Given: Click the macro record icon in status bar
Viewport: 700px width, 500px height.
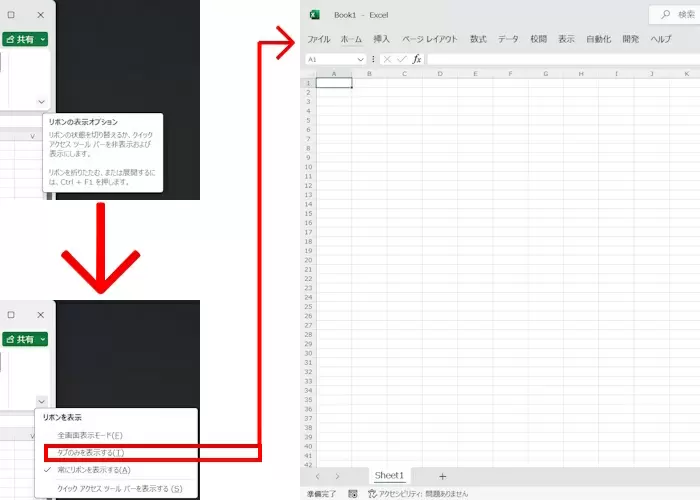Looking at the screenshot, I should (353, 494).
